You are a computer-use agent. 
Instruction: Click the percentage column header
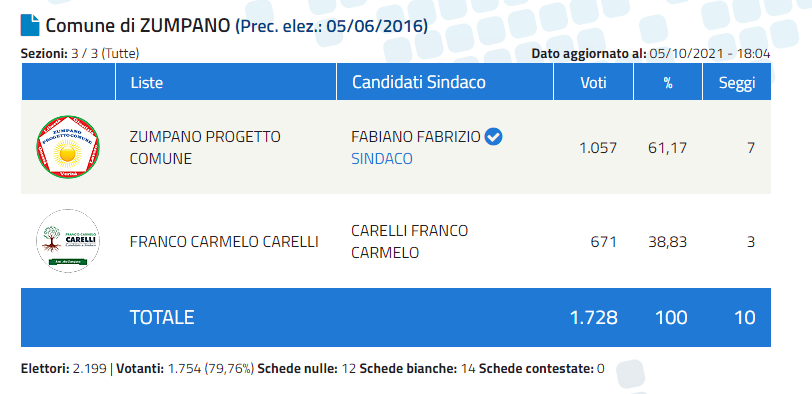coord(668,82)
